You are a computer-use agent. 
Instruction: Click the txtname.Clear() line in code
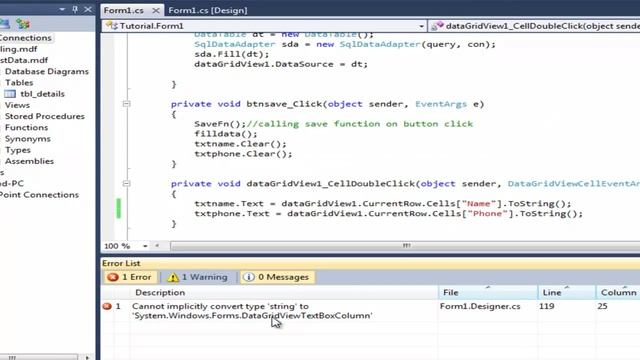[240, 144]
